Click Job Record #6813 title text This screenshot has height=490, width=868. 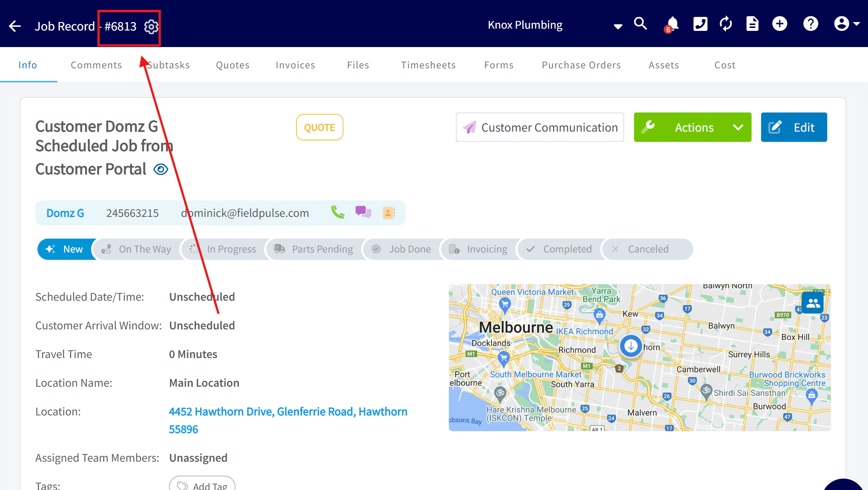pyautogui.click(x=86, y=26)
